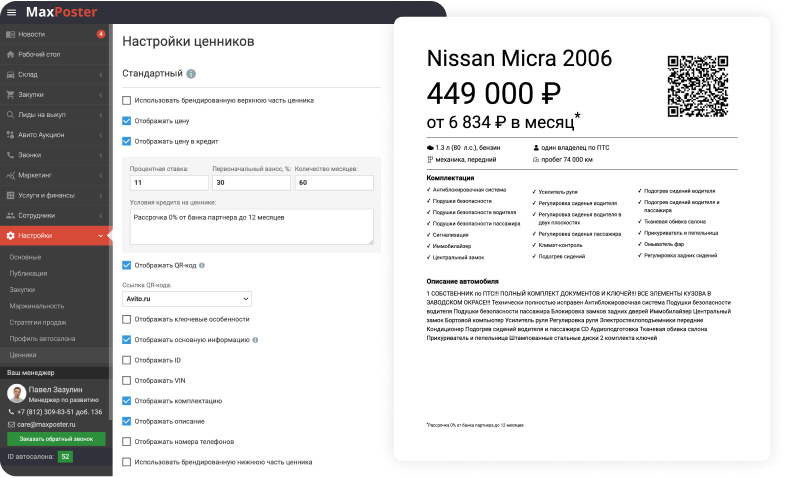Screen dimensions: 787x478
Task: Click the Лиды на выкуп search icon
Action: coord(10,114)
